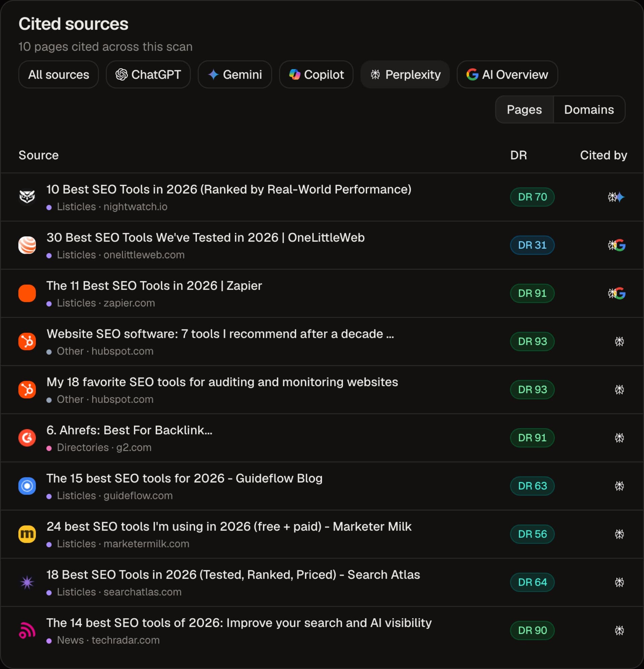644x669 pixels.
Task: Click HubSpot favicon beside Website SEO software
Action: coord(27,341)
